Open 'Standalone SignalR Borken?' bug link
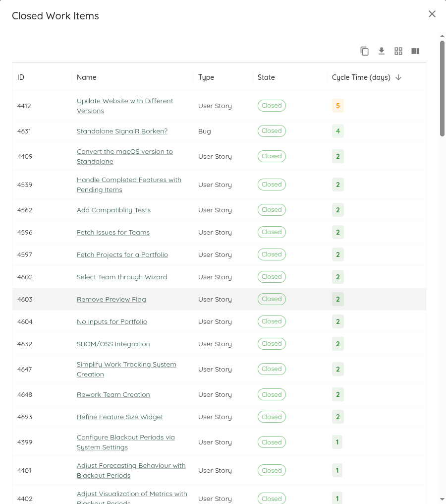 point(122,131)
